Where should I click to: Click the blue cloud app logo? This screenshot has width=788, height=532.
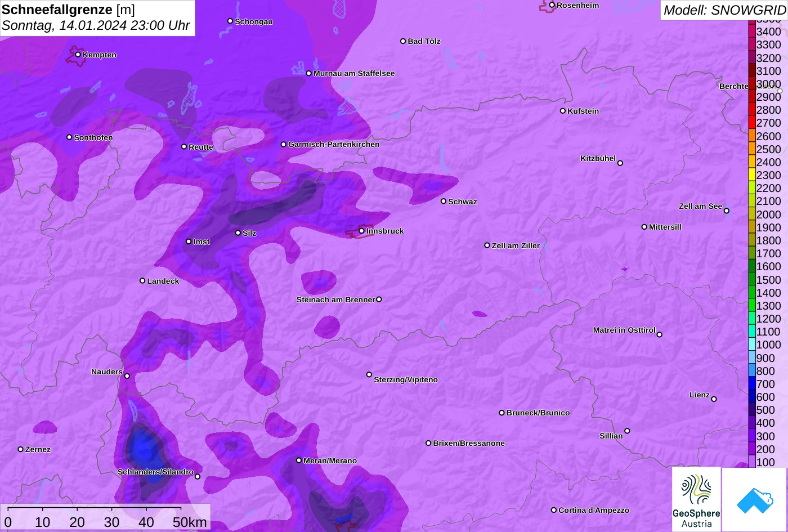click(x=755, y=499)
